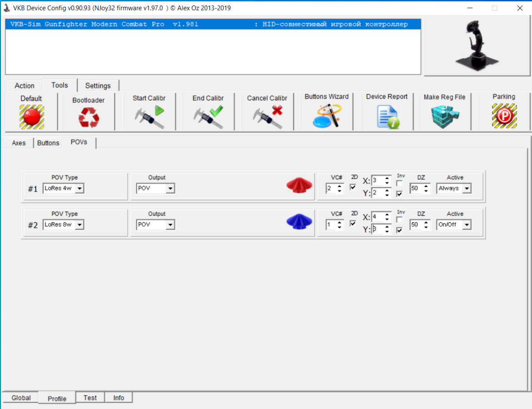The height and width of the screenshot is (409, 532).
Task: Start calibration with Start Calibr icon
Action: point(149,117)
